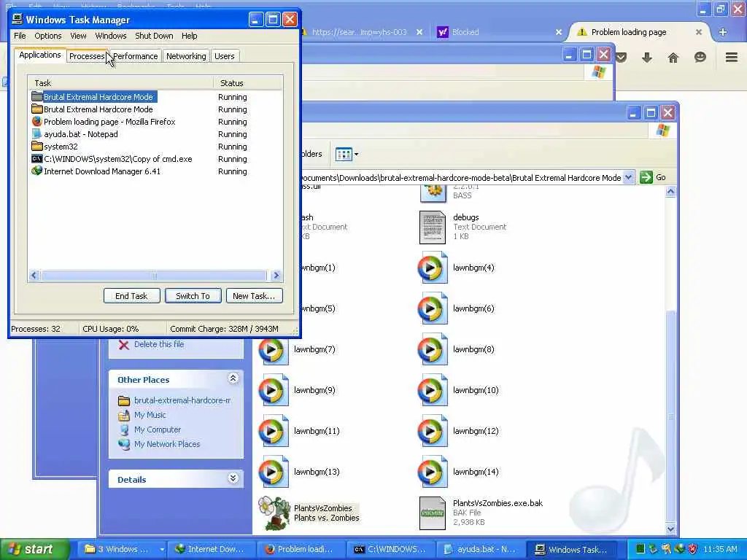Open Task Manager File menu
747x560 pixels.
(20, 36)
